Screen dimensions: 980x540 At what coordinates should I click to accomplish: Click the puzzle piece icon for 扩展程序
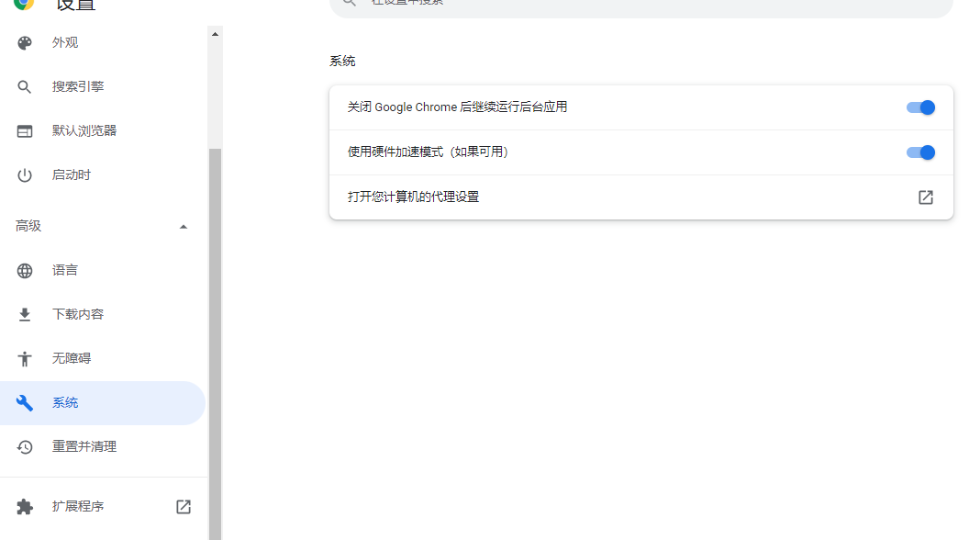(x=25, y=507)
